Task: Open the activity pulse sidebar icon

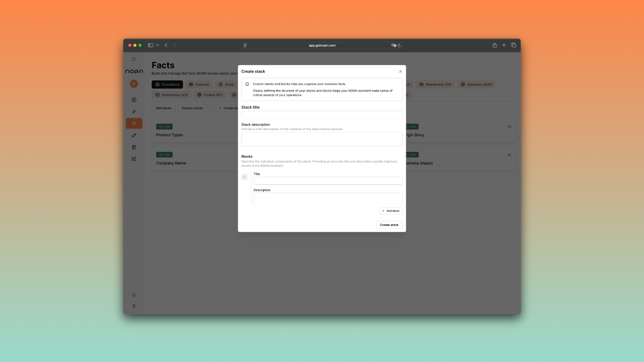Action: (134, 112)
